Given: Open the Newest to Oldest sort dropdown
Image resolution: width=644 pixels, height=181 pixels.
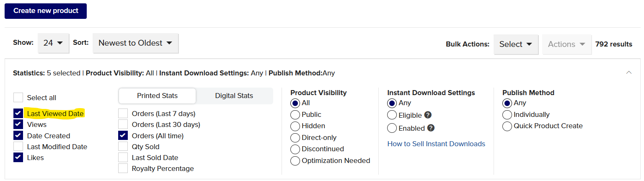Looking at the screenshot, I should click(136, 43).
